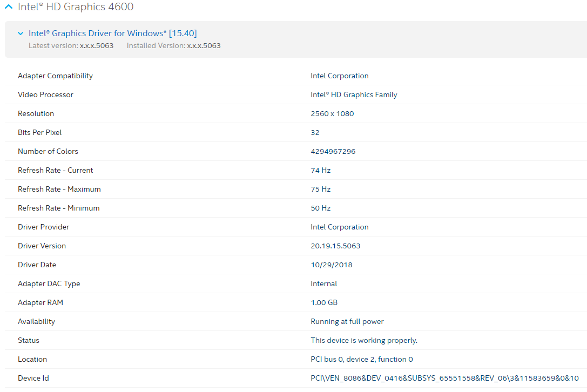The height and width of the screenshot is (392, 587).
Task: Click the Number of Colors label
Action: pyautogui.click(x=48, y=151)
